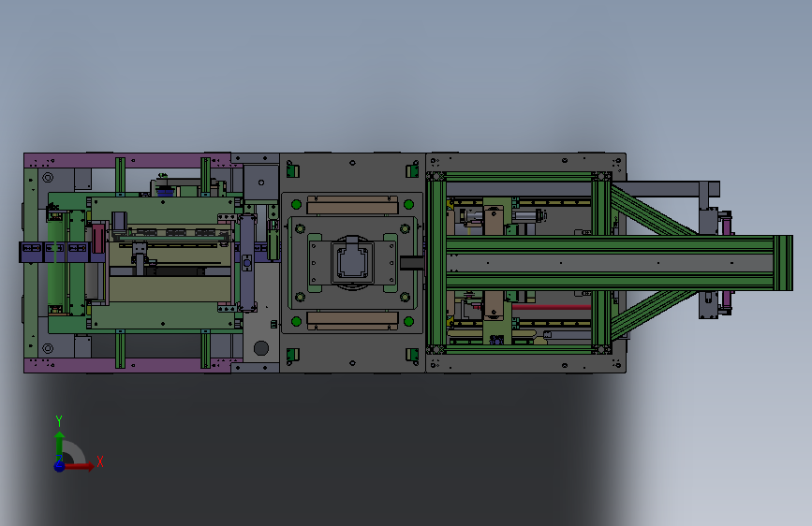Select the lower diagonal green brace
This screenshot has height=526, width=812.
tap(655, 314)
